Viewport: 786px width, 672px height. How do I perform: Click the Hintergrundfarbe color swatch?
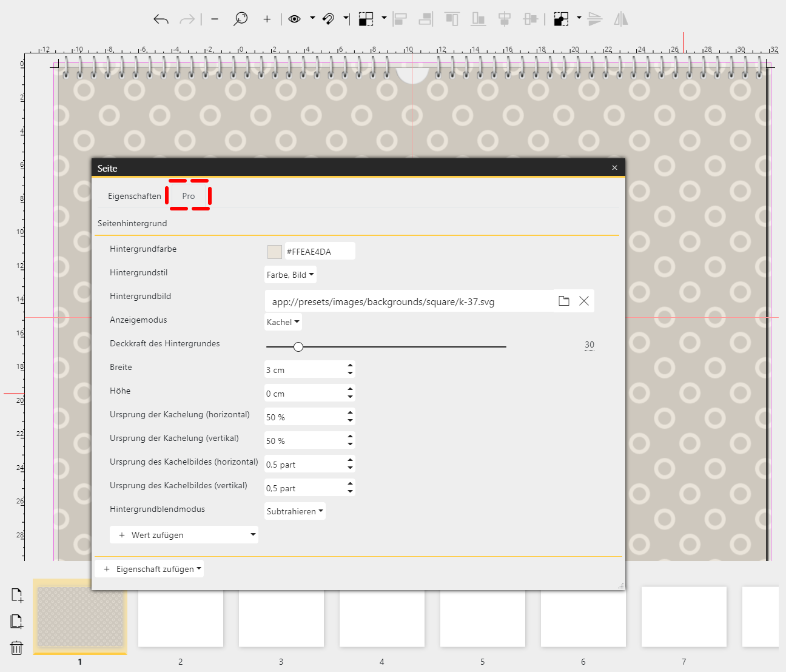[275, 252]
